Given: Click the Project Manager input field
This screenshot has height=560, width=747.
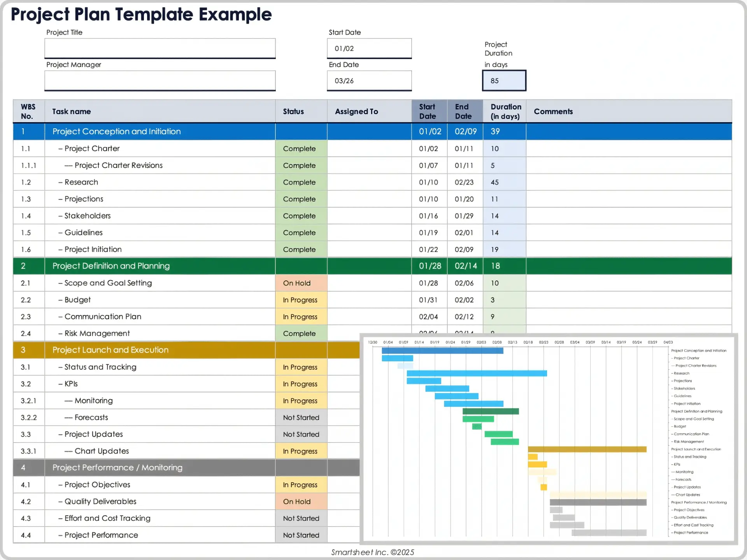Looking at the screenshot, I should (x=160, y=80).
